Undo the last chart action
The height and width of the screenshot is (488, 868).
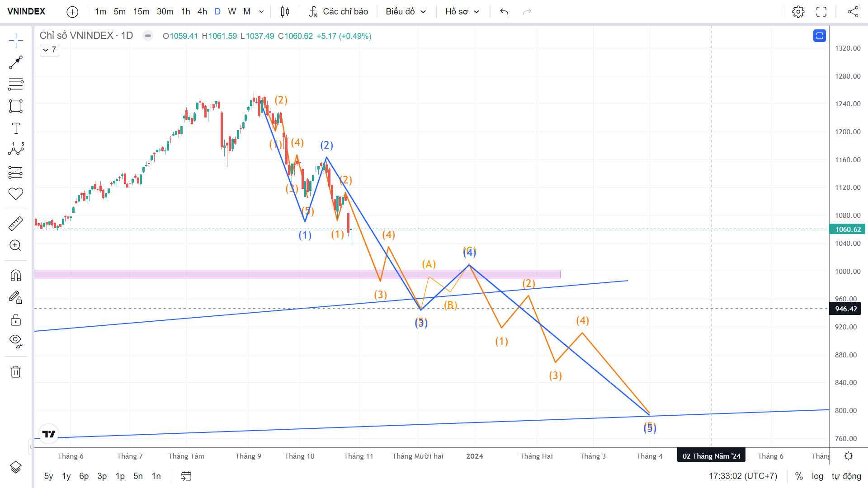coord(504,12)
